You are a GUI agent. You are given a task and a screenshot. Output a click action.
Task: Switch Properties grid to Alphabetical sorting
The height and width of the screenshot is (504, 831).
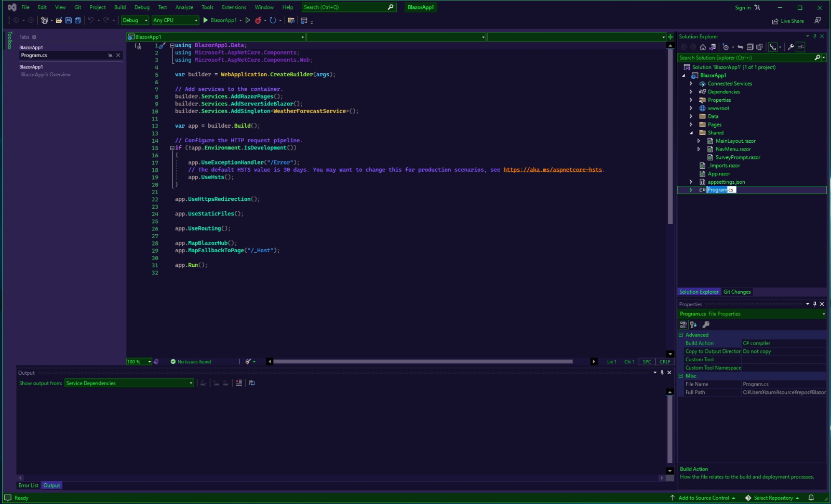tap(693, 324)
